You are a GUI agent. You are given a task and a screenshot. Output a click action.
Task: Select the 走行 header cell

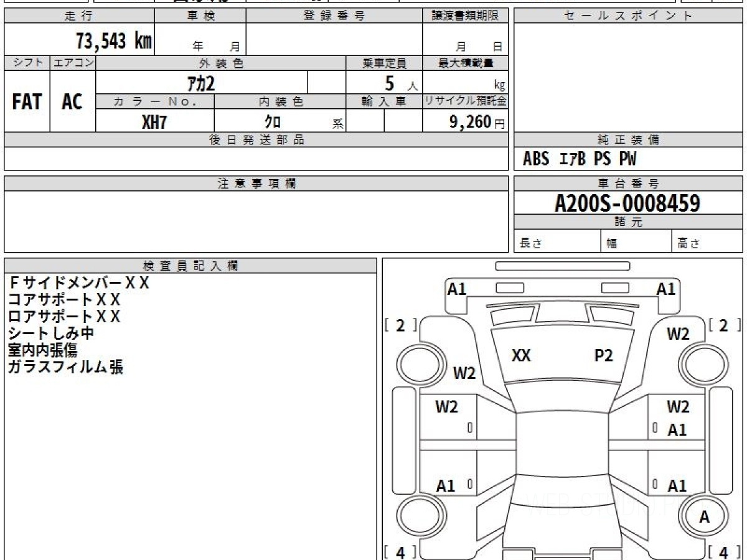click(x=79, y=16)
